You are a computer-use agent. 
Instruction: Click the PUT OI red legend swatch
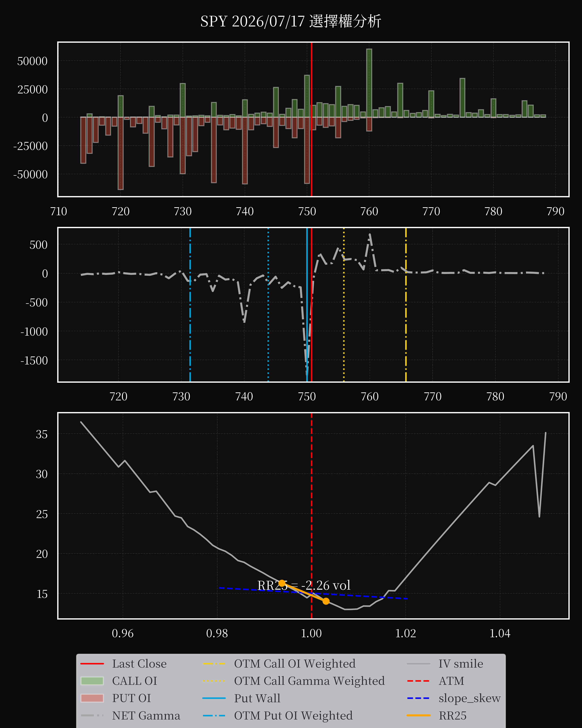(92, 698)
